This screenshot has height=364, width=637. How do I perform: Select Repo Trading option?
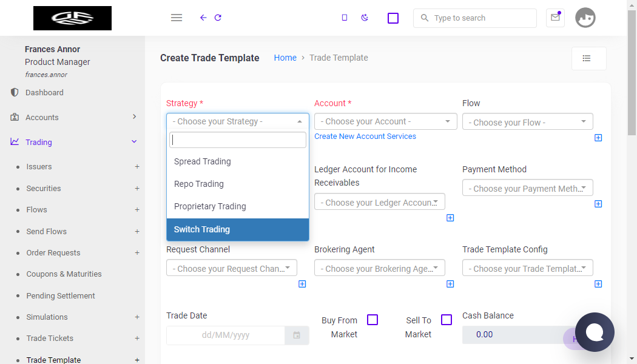pyautogui.click(x=238, y=184)
